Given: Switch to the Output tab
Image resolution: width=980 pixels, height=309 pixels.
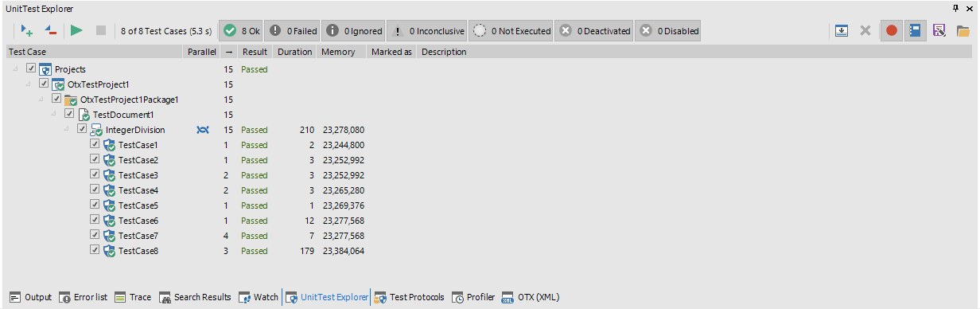Looking at the screenshot, I should (29, 297).
